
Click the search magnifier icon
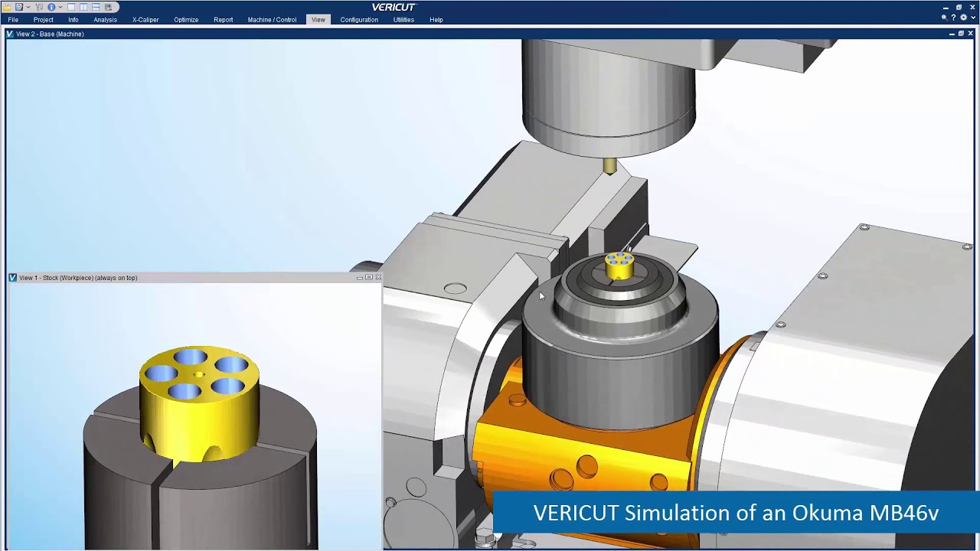point(945,18)
